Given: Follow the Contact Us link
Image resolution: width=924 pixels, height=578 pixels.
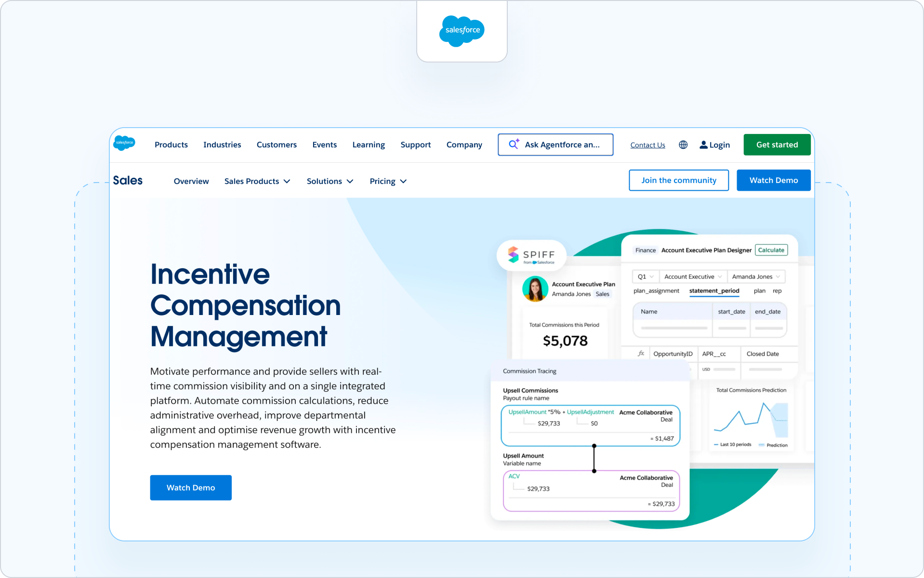Looking at the screenshot, I should pyautogui.click(x=647, y=145).
